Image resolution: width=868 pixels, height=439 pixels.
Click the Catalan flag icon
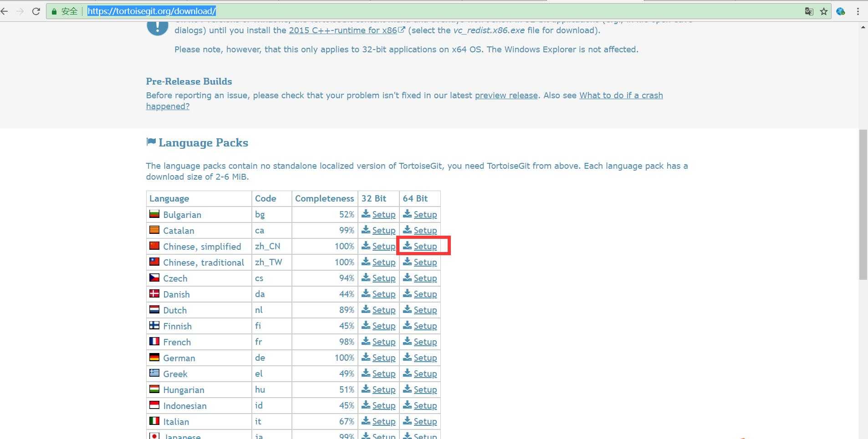[154, 230]
